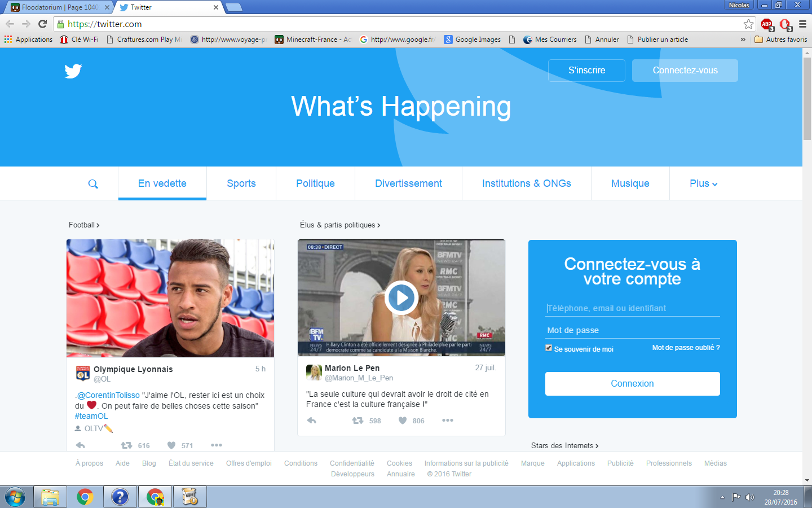Bookmark page with the star icon
Screen dimensions: 812x508
point(748,24)
